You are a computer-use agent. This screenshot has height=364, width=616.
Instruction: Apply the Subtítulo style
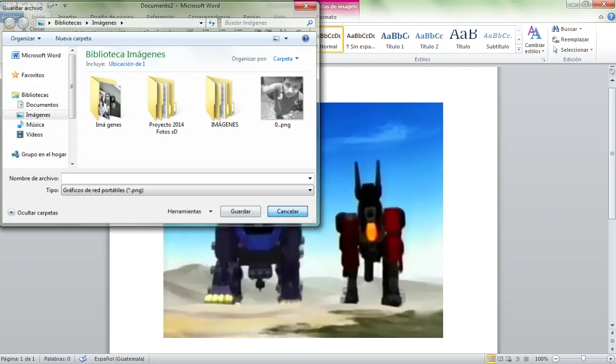(497, 39)
